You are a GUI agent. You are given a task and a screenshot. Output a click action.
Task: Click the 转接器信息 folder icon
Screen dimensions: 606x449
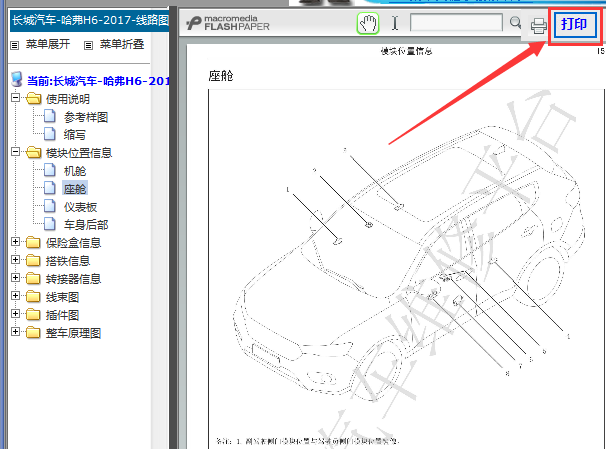[33, 278]
